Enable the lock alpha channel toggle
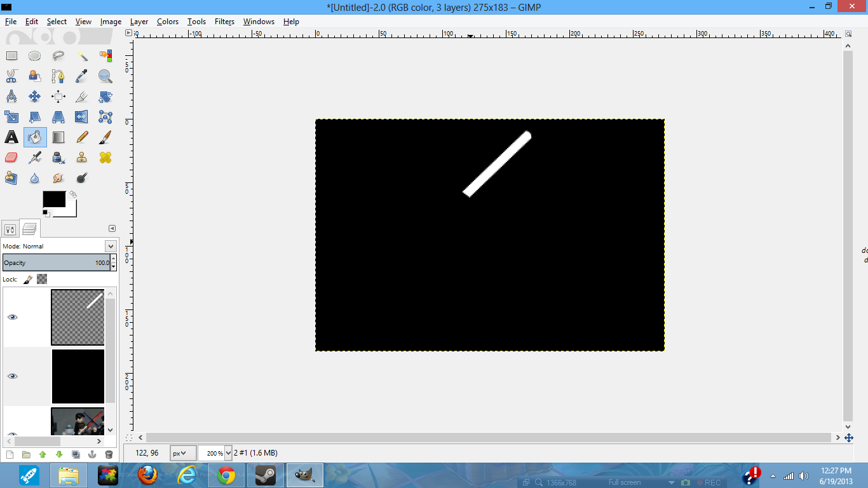 [41, 279]
